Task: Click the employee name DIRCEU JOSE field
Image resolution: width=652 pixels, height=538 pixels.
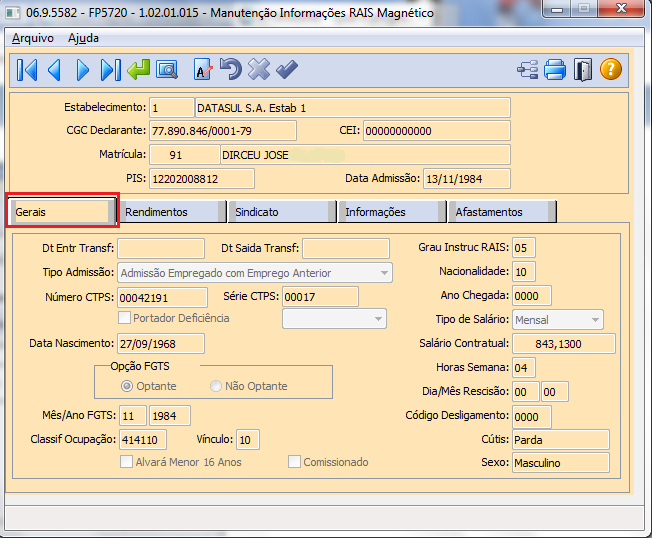Action: [x=366, y=155]
